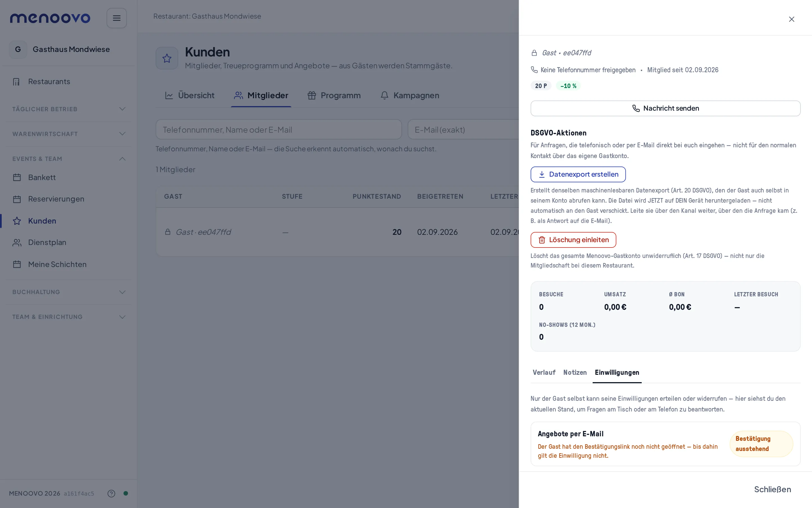Expand the Buchhaltung section
The width and height of the screenshot is (812, 508).
(x=69, y=292)
